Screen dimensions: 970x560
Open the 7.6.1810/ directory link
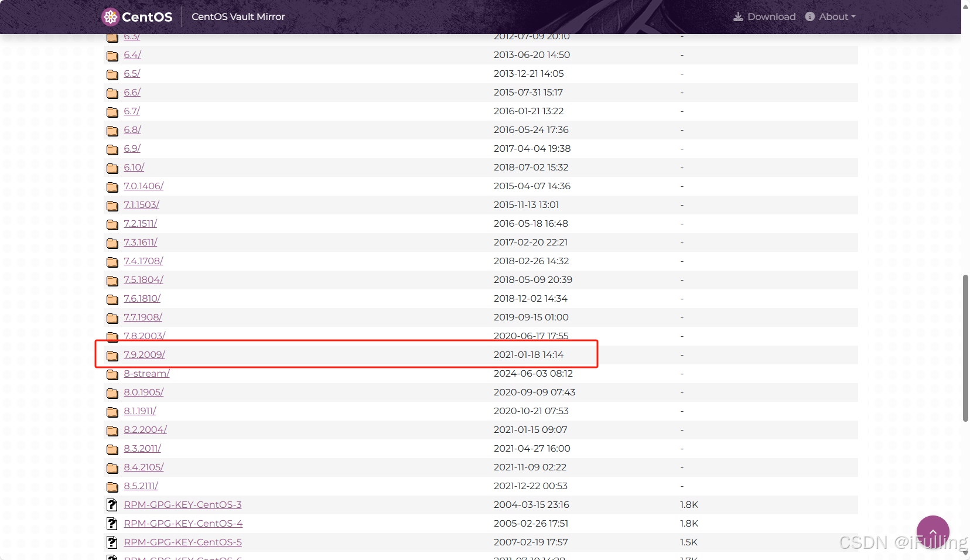(x=142, y=298)
